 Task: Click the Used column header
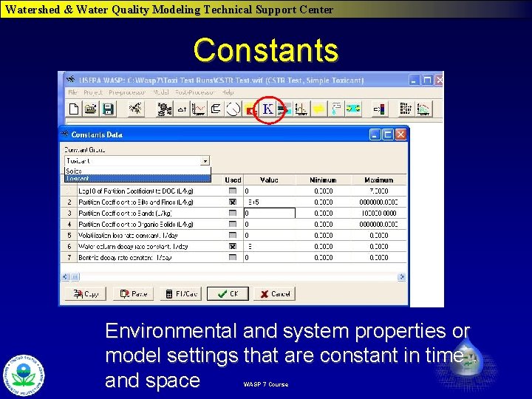(x=233, y=180)
